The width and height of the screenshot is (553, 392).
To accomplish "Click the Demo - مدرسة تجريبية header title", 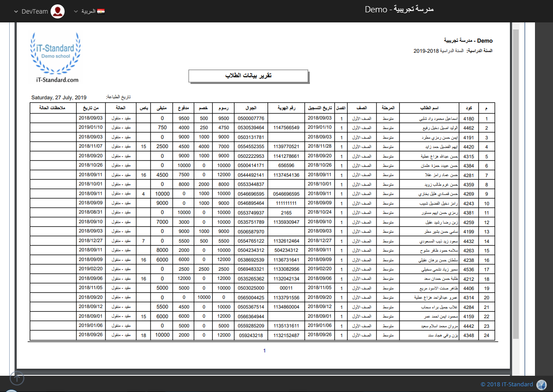I will tap(399, 9).
